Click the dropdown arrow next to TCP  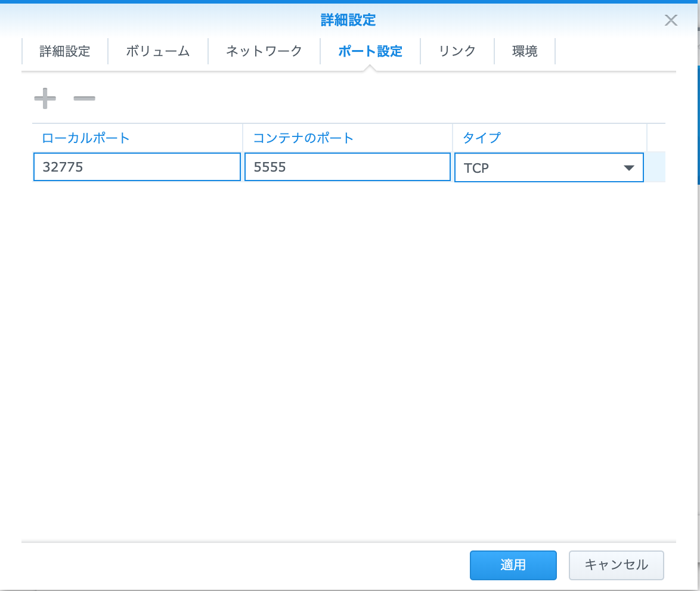[629, 167]
